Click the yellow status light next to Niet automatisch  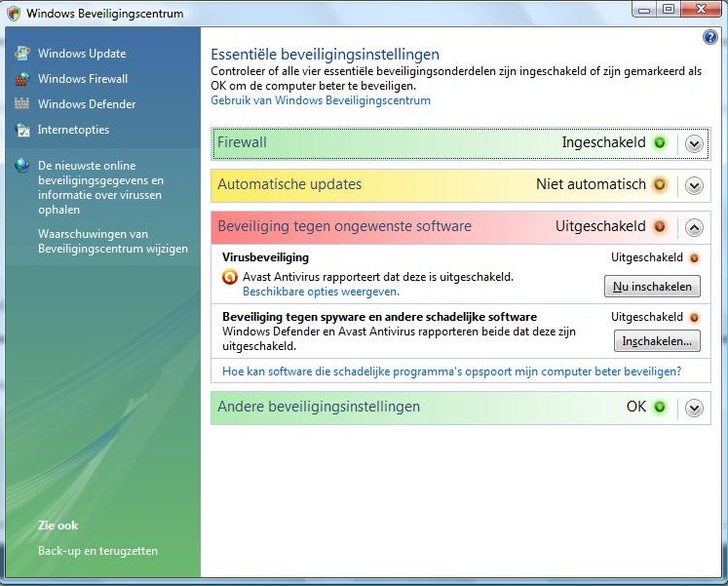click(x=660, y=185)
